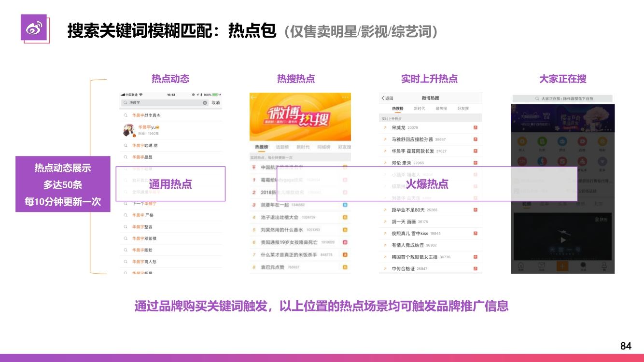Tap 返回 to go back
Image resolution: width=644 pixels, height=362 pixels.
pos(387,98)
